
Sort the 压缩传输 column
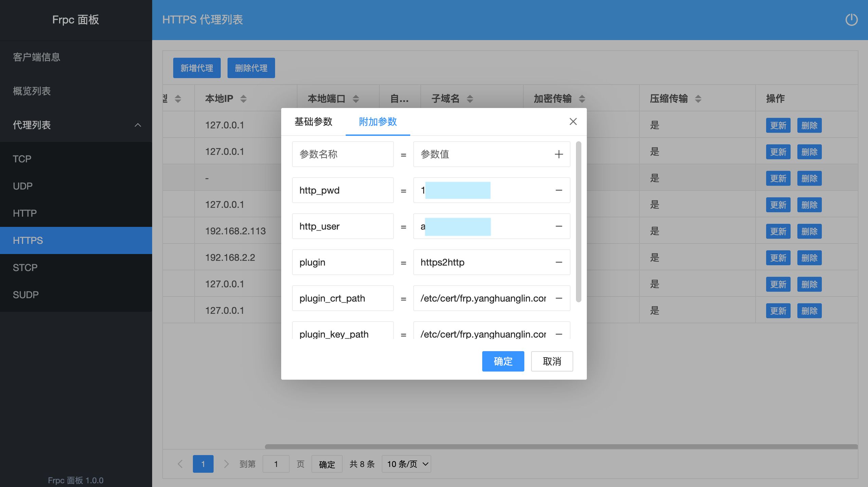click(698, 99)
